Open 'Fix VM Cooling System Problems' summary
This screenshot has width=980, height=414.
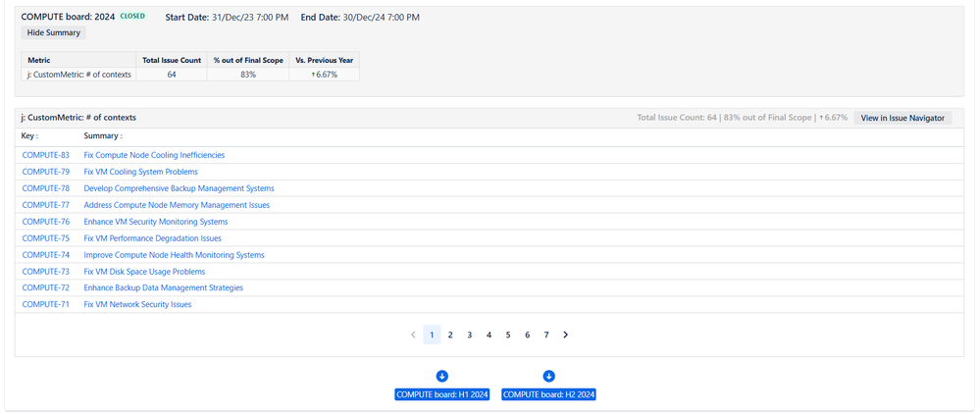point(140,172)
